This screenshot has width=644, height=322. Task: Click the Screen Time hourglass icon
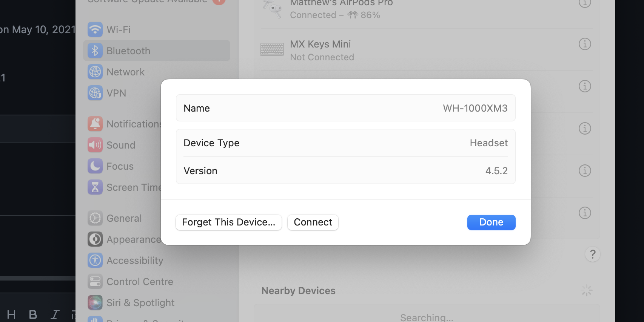click(95, 187)
